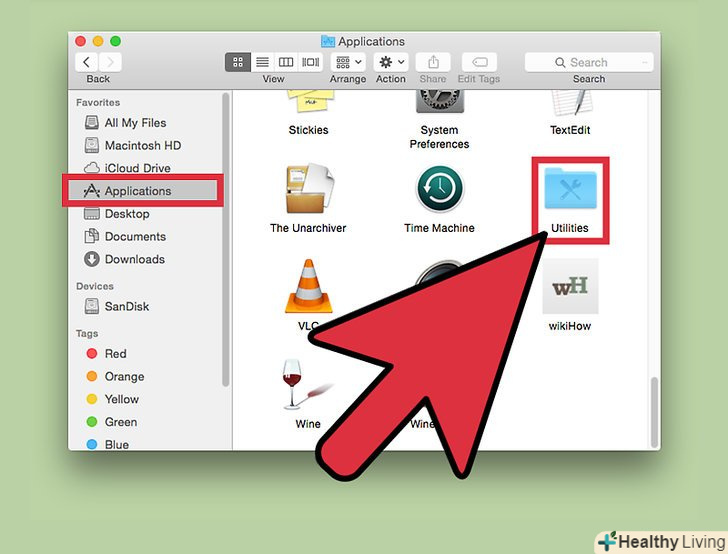
Task: Select the VLC cone icon
Action: click(x=308, y=287)
